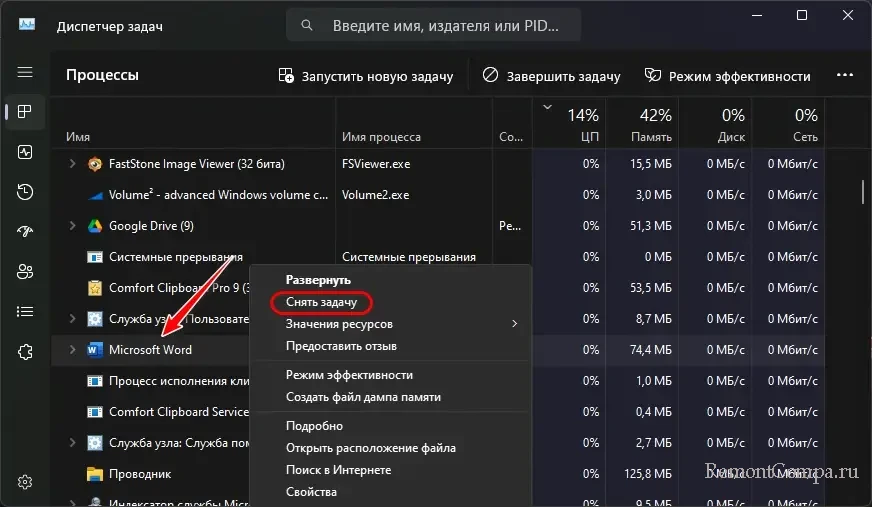Choose 'Снять задачу' in context menu
The width and height of the screenshot is (872, 507).
point(321,301)
